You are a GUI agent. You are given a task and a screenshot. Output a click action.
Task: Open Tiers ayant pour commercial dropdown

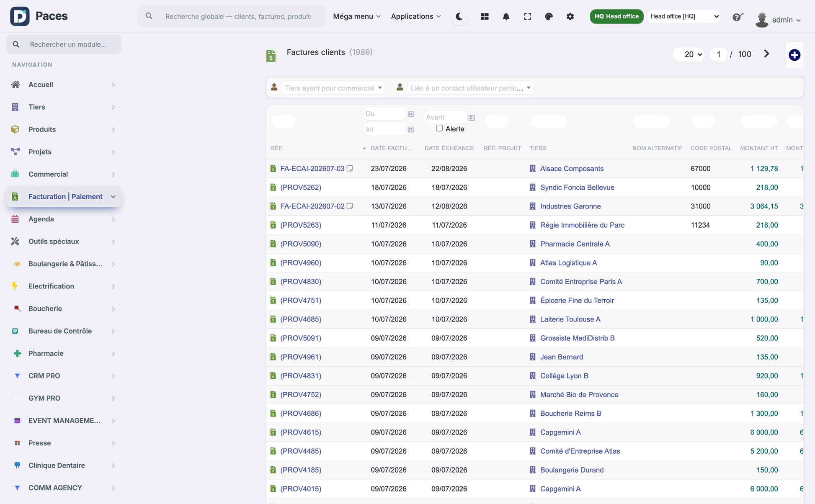[x=333, y=88]
